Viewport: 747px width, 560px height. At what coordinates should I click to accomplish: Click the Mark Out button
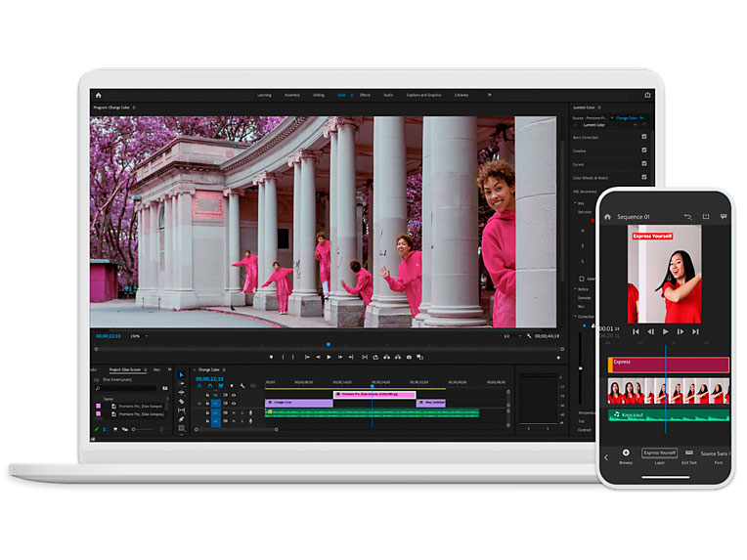293,357
